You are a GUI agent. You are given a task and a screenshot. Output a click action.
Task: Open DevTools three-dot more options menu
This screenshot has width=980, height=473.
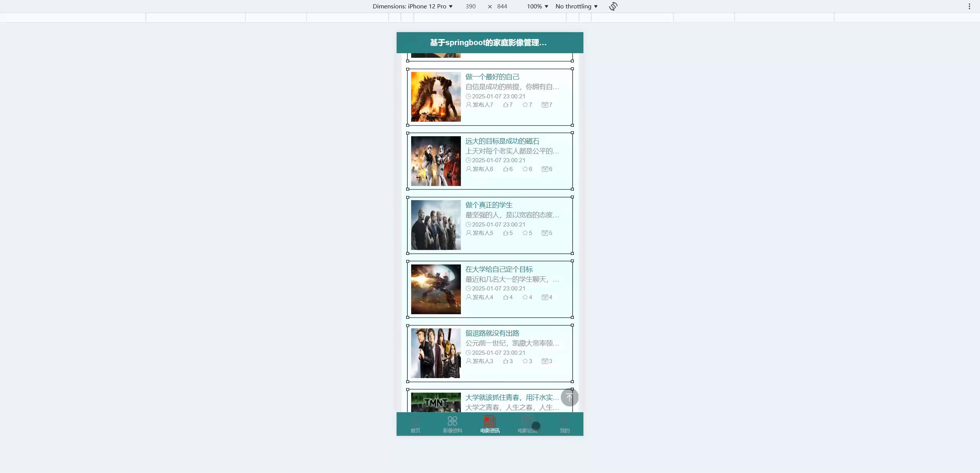coord(969,7)
